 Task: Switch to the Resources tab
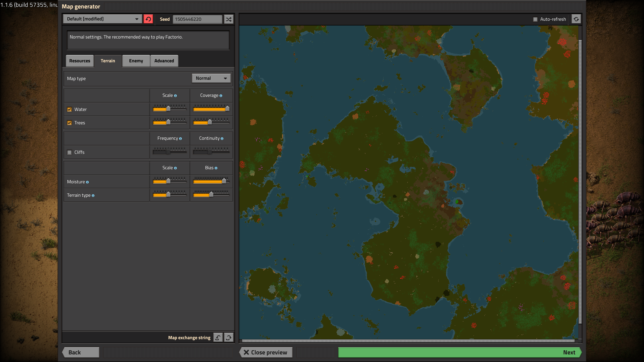(80, 61)
